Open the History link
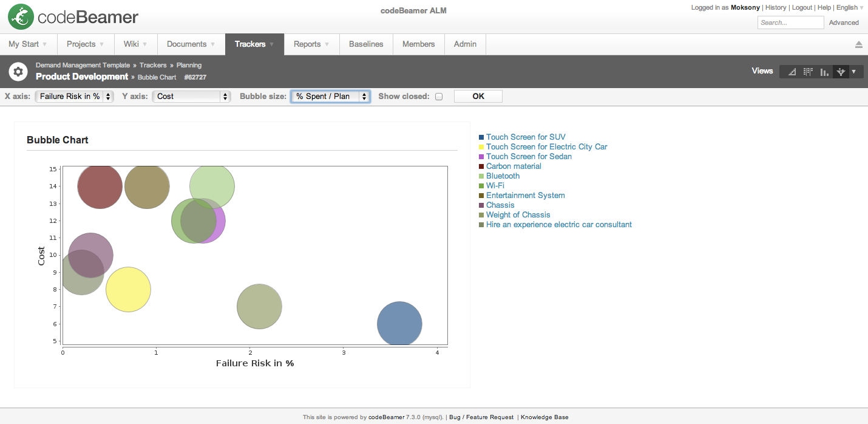This screenshot has height=424, width=868. click(x=776, y=7)
